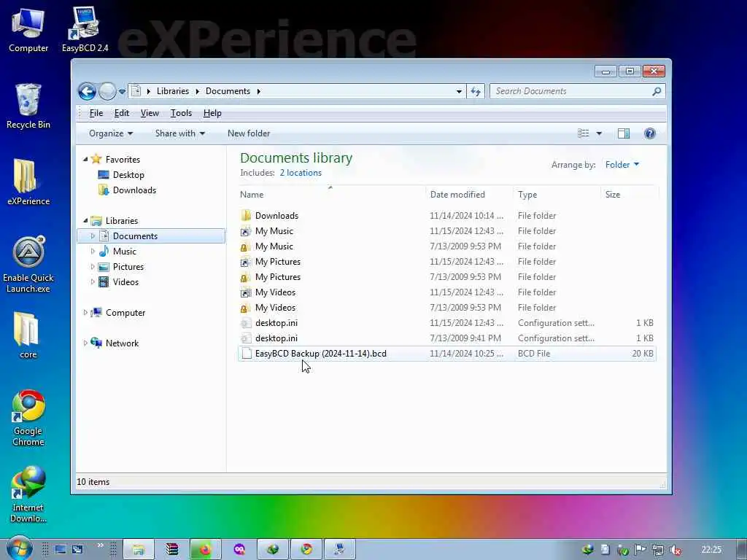Select Music library in navigation pane
This screenshot has width=747, height=560.
click(x=124, y=251)
